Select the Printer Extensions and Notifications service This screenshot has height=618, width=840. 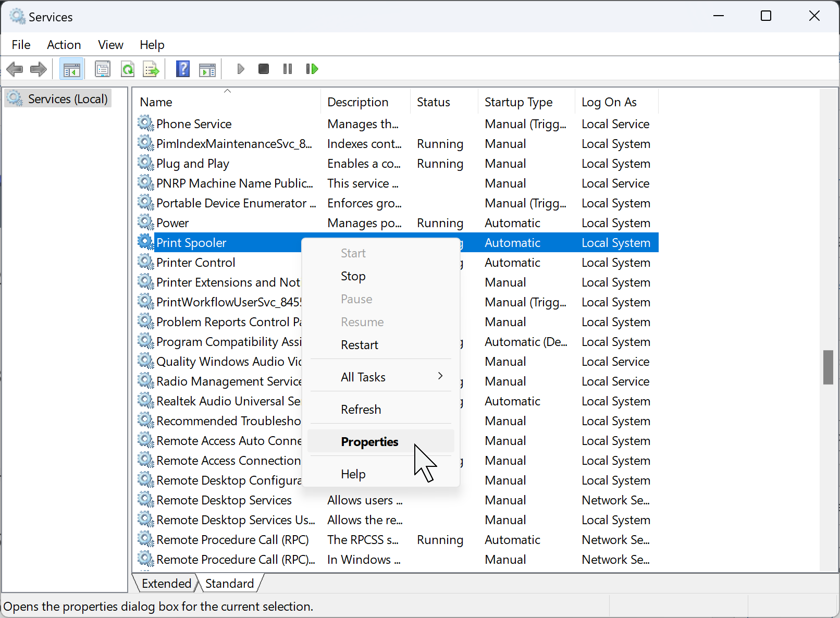(219, 282)
